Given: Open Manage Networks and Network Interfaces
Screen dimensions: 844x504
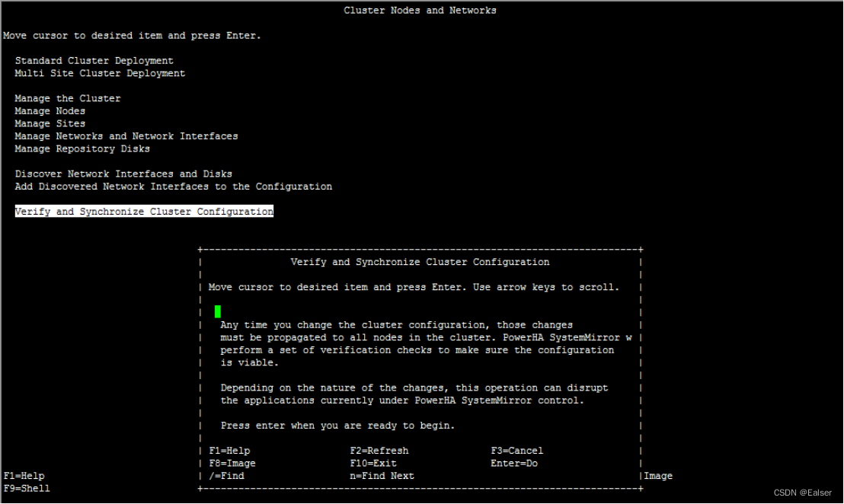Looking at the screenshot, I should (x=126, y=136).
